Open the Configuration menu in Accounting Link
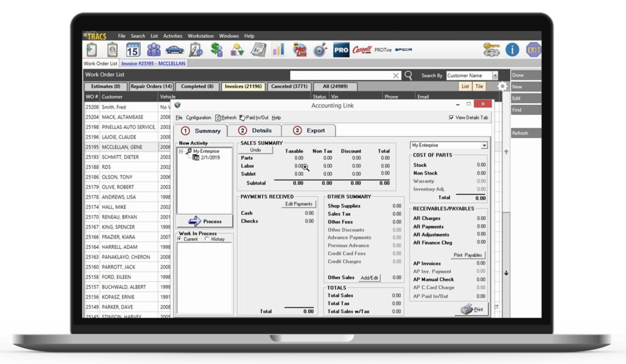 [199, 117]
